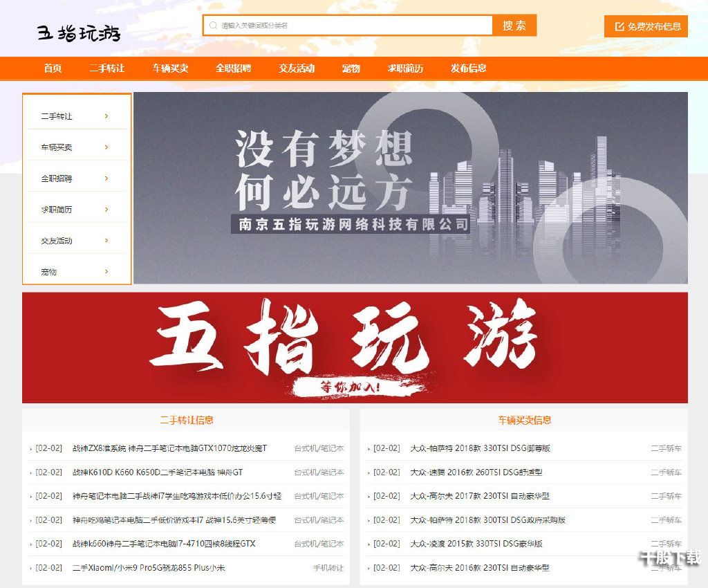
Task: Open the 发布信息 navigation item
Action: pos(469,68)
